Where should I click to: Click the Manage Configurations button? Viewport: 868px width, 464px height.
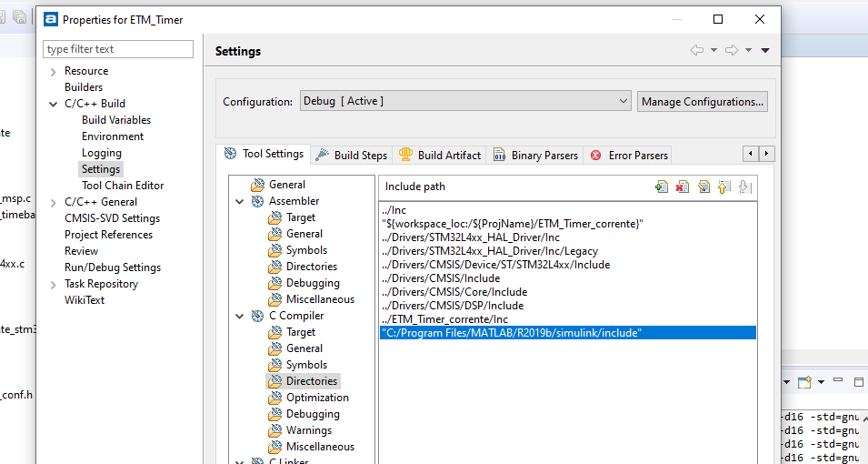702,101
